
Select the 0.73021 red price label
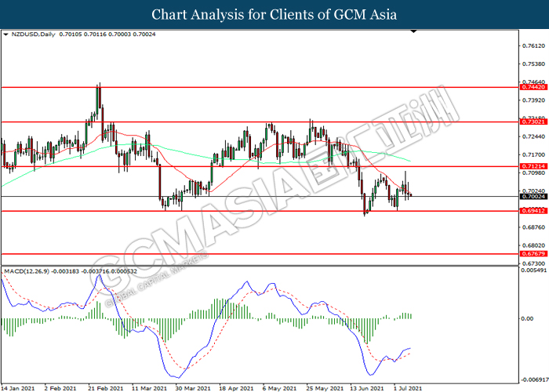[533, 122]
